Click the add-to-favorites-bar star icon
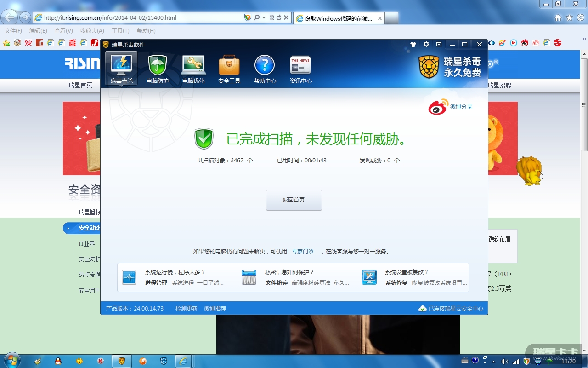Image resolution: width=588 pixels, height=368 pixels. point(6,43)
